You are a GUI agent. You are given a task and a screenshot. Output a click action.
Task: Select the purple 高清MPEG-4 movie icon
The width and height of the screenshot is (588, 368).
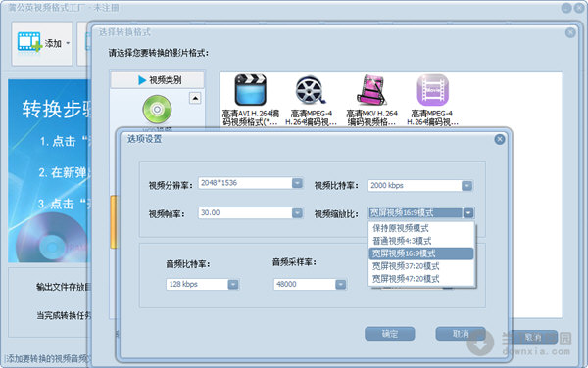(432, 90)
